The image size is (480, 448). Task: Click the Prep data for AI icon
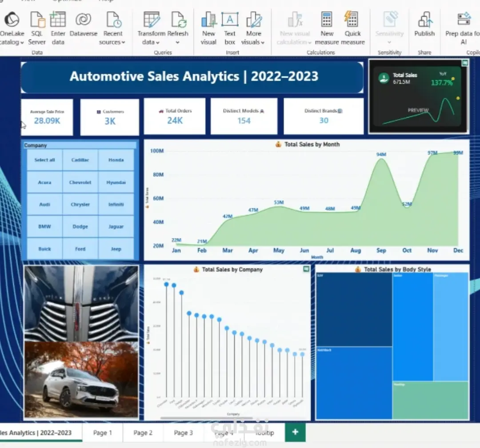point(464,19)
